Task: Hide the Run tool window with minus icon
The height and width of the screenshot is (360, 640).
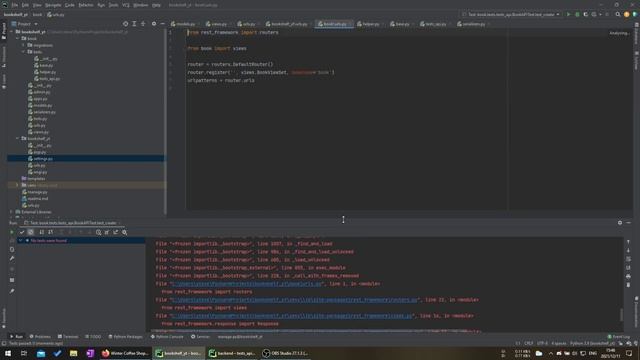Action: pos(629,222)
